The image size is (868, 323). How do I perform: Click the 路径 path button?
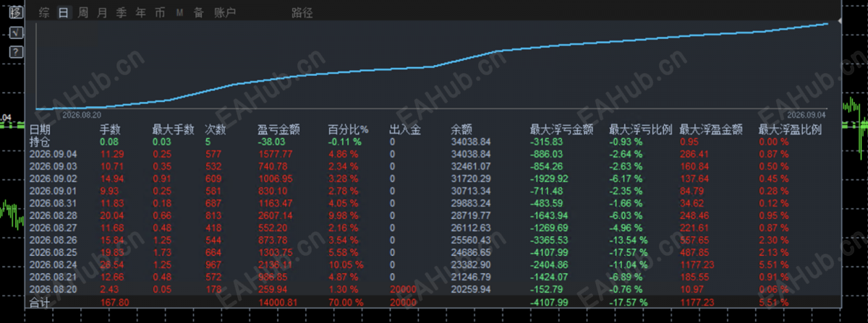(302, 12)
